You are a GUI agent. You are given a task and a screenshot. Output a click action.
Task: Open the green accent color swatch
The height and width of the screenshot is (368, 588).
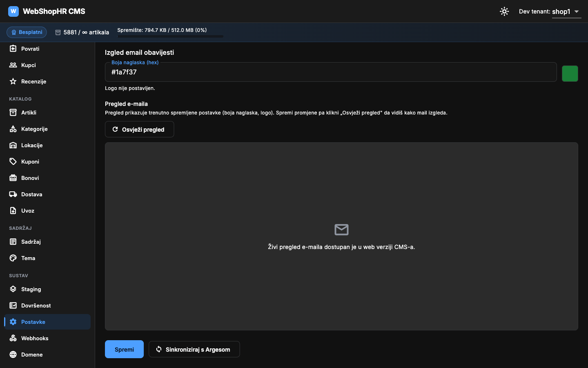tap(570, 74)
